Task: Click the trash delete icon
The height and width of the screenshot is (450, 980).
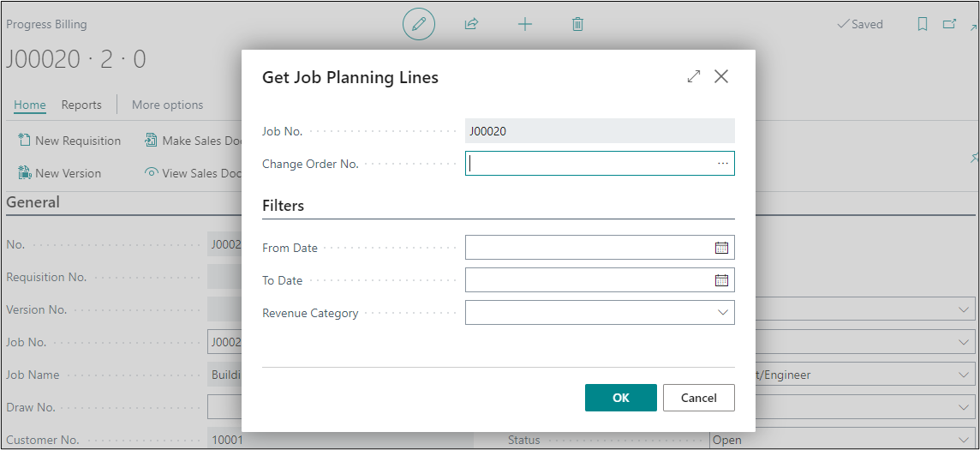Action: (577, 25)
